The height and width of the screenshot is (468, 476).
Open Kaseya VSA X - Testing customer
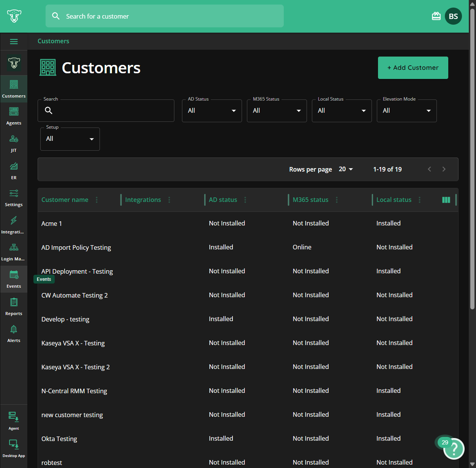pyautogui.click(x=248, y=343)
